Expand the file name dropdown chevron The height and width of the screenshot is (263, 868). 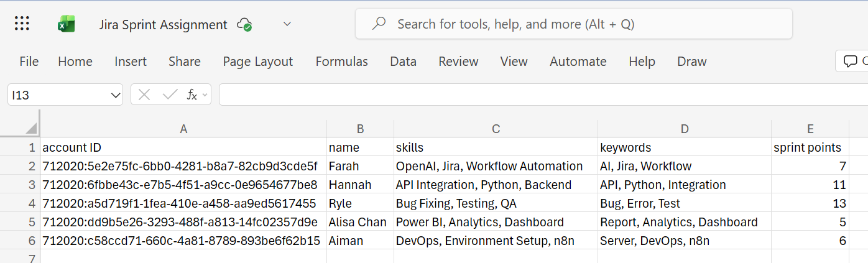tap(287, 24)
